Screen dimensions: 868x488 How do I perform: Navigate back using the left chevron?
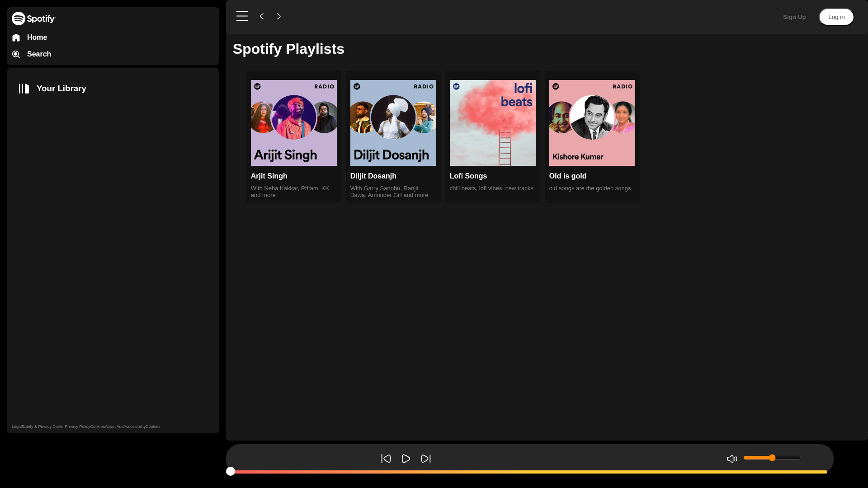(x=261, y=16)
